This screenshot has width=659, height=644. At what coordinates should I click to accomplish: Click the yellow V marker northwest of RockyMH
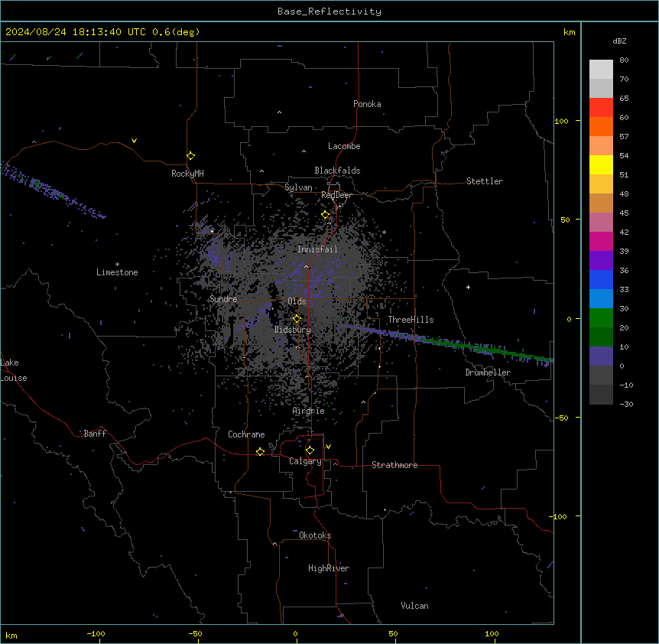click(x=134, y=141)
